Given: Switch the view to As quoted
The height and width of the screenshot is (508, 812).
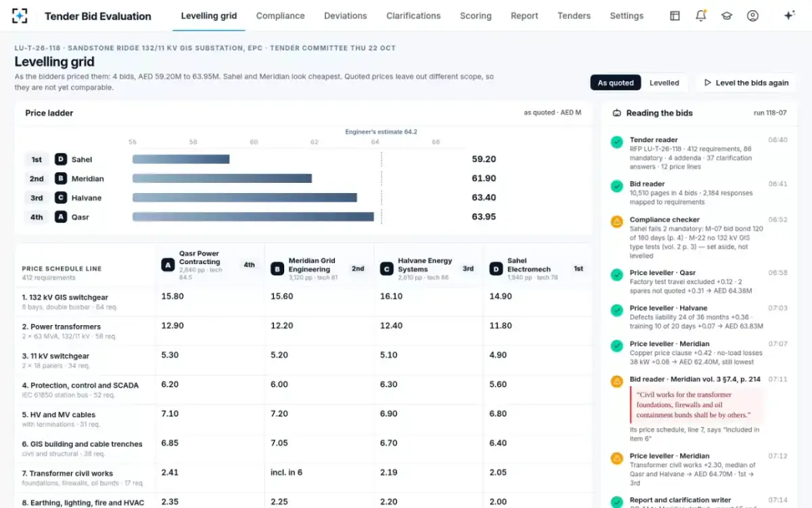Looking at the screenshot, I should click(x=616, y=83).
